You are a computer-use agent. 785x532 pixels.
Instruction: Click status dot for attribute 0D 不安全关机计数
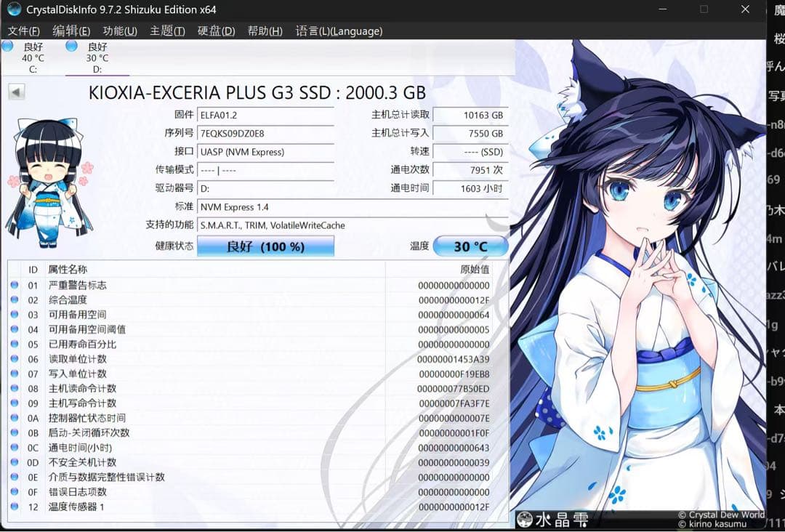[15, 462]
